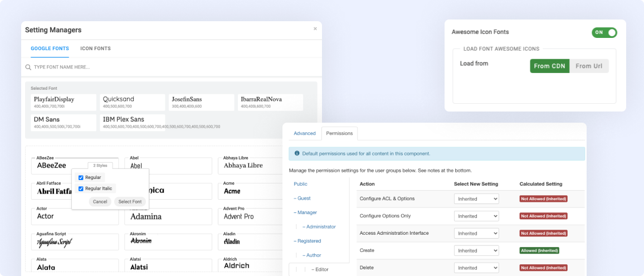The image size is (644, 276).
Task: Switch to the Google Fonts tab
Action: click(x=50, y=49)
